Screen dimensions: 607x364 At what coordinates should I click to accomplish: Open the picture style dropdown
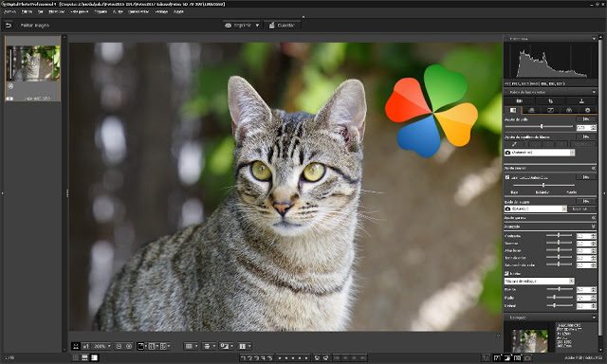[x=564, y=209]
